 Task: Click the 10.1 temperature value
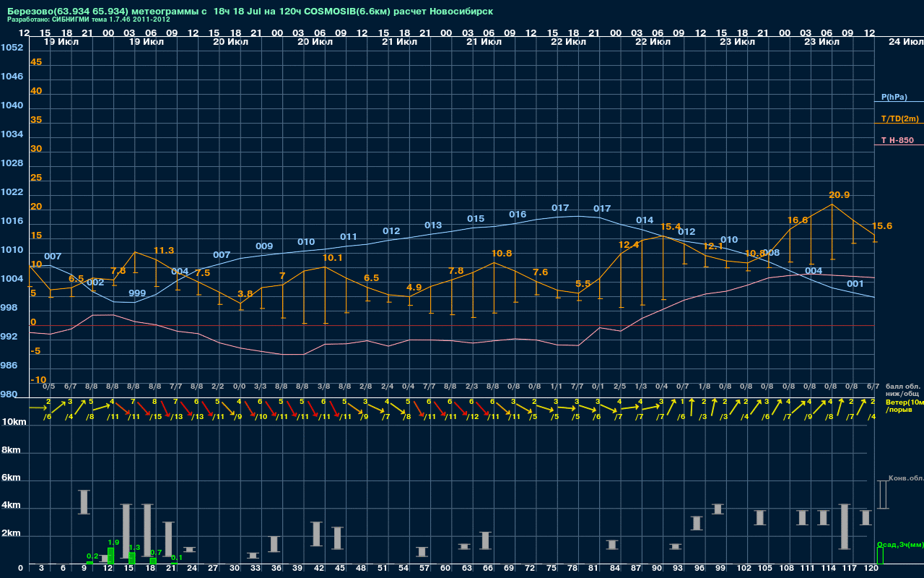(332, 258)
